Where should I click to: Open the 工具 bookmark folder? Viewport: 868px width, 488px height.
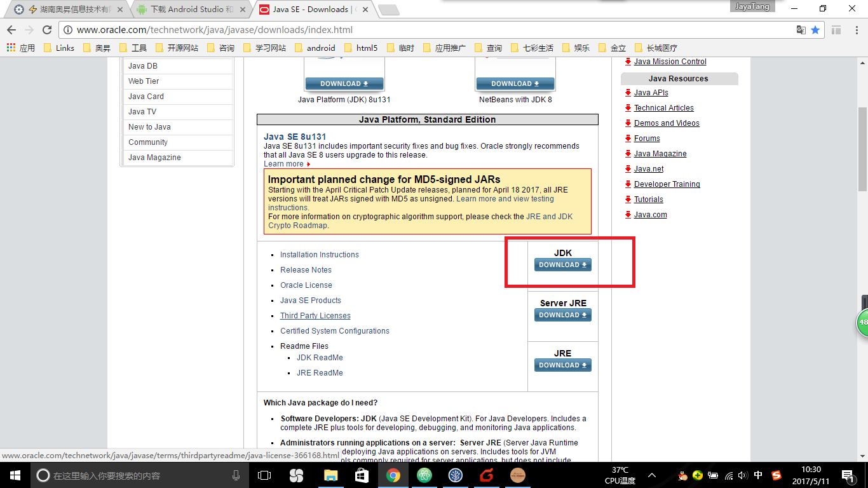133,48
